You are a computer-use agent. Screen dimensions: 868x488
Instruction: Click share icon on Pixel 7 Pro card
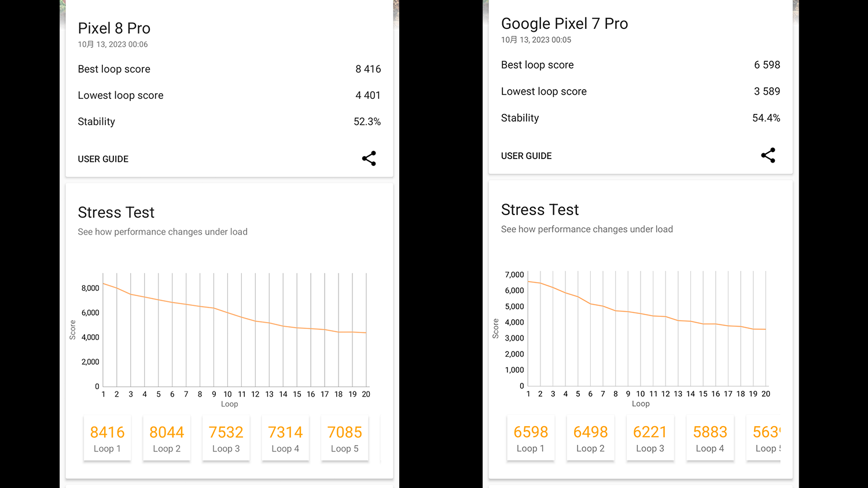pyautogui.click(x=768, y=156)
